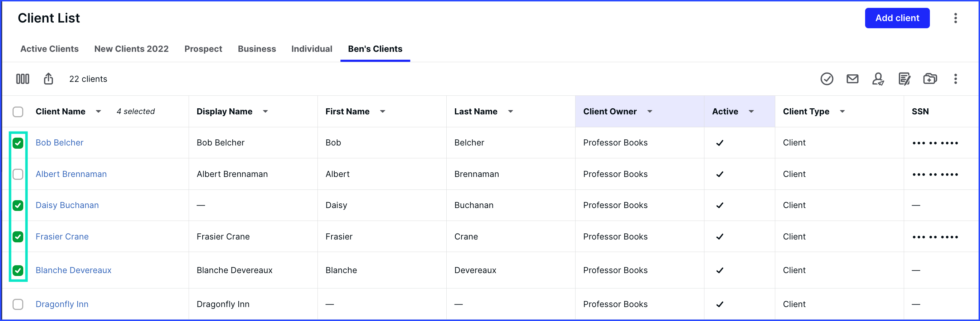Uncheck the Frasier Crane checkbox
This screenshot has height=321, width=980.
click(18, 237)
